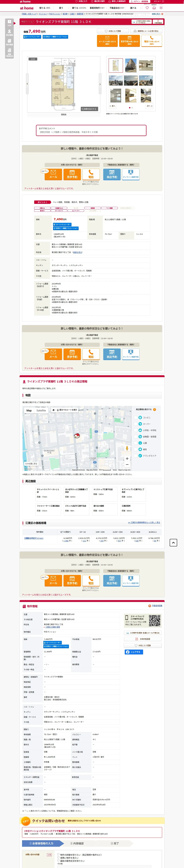Go to next thumbnails with 次へ arrow

(x=149, y=106)
